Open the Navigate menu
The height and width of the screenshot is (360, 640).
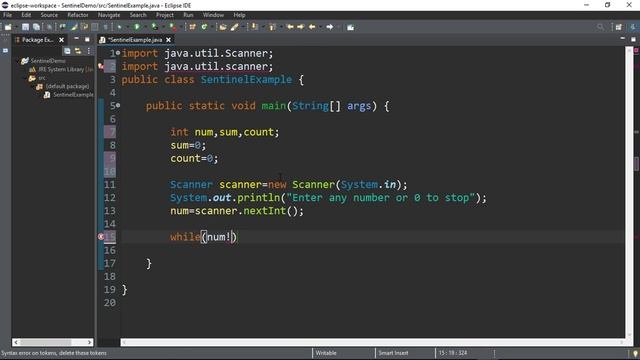click(x=109, y=15)
